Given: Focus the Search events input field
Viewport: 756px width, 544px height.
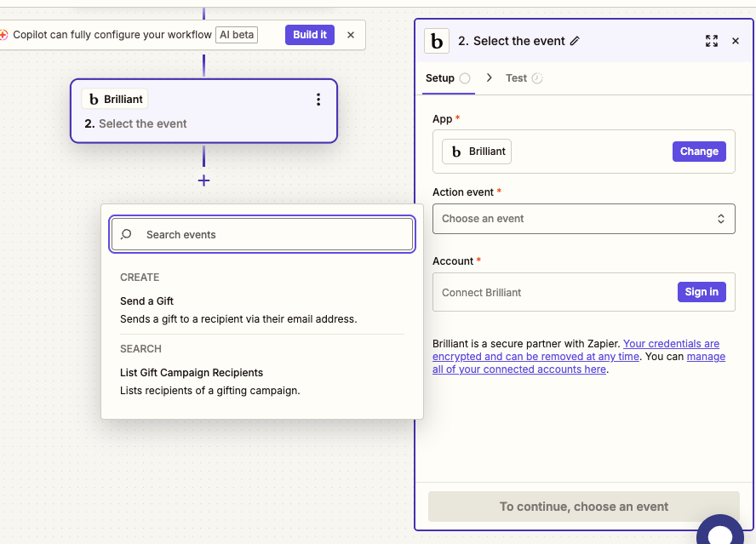Looking at the screenshot, I should click(272, 235).
